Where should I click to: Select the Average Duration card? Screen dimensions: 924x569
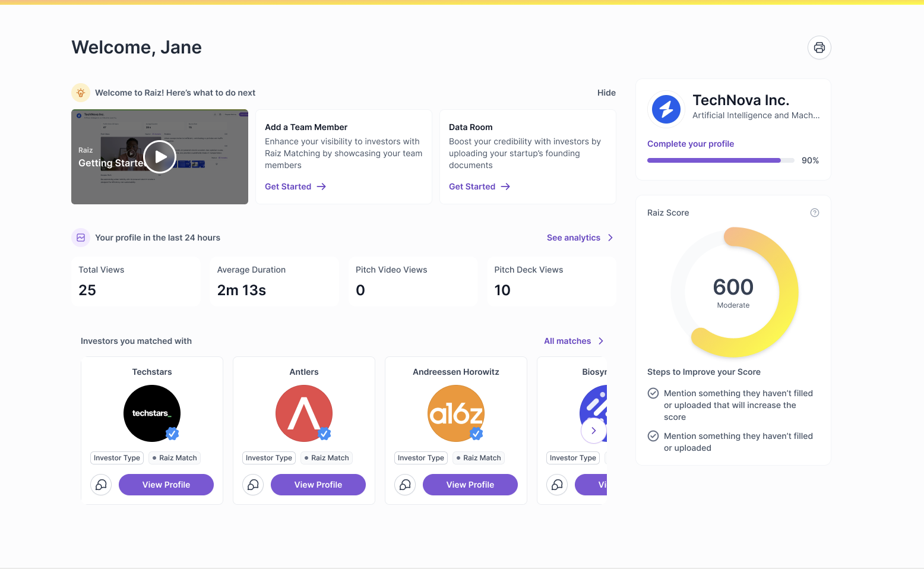(x=274, y=282)
